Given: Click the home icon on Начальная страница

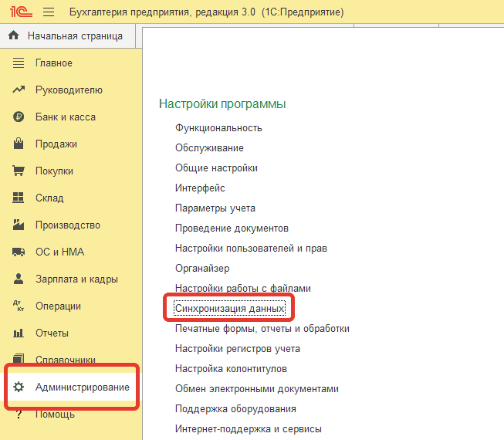Looking at the screenshot, I should (x=13, y=35).
